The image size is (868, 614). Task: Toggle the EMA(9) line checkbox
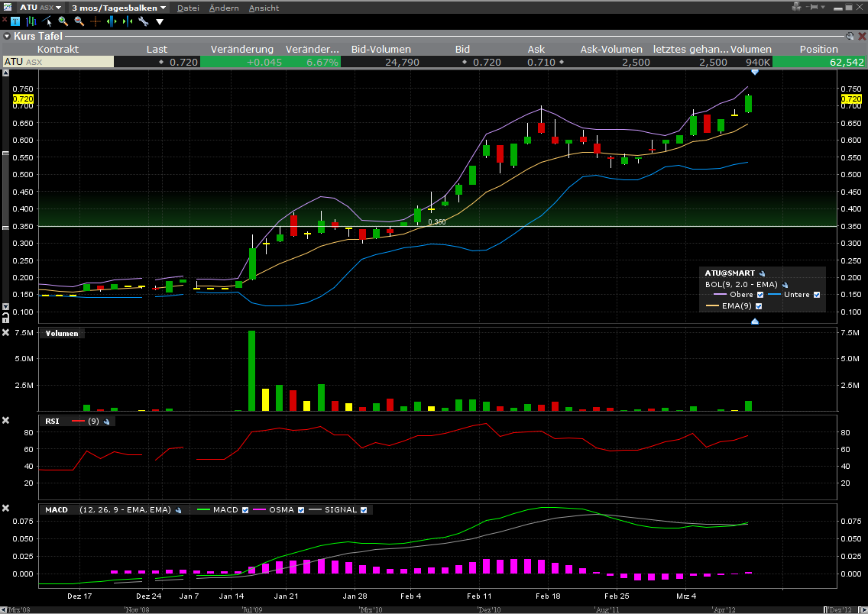coord(759,306)
